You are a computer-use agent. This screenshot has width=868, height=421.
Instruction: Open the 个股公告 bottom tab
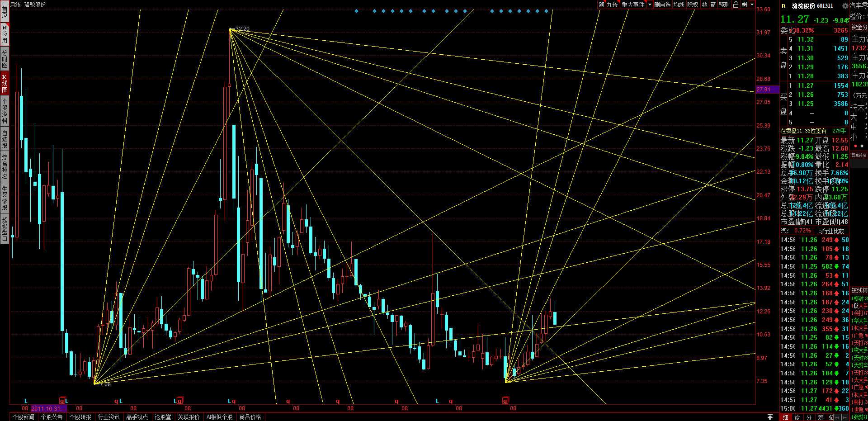[52, 417]
